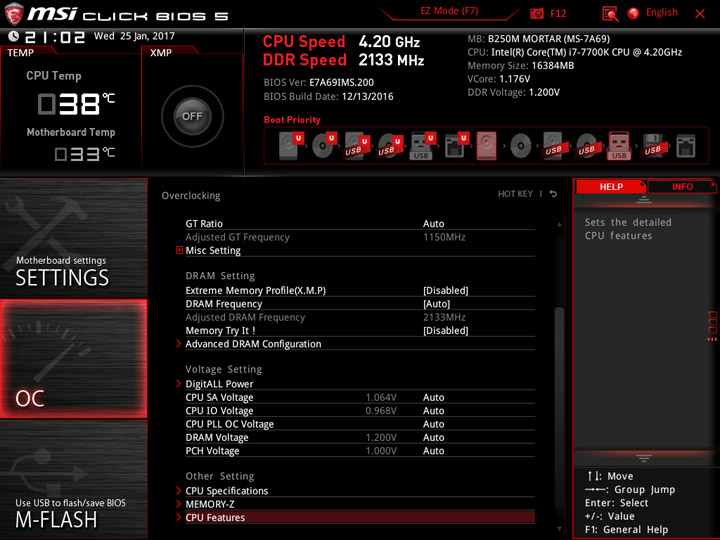The height and width of the screenshot is (540, 720).
Task: Click the Motherboard Temp 33°C readout
Action: tap(84, 154)
